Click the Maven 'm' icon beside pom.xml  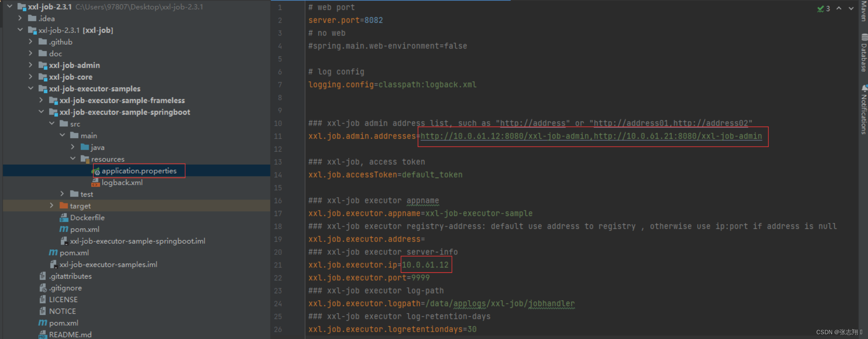coord(64,229)
